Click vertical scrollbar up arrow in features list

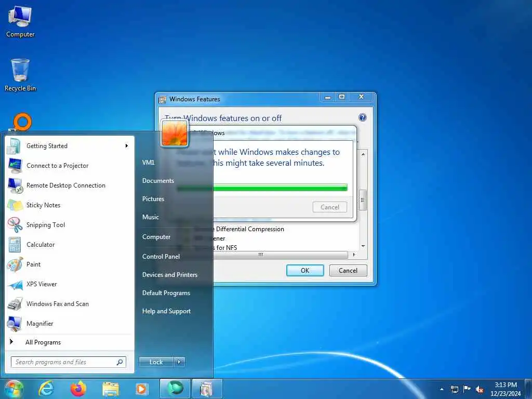pyautogui.click(x=363, y=154)
